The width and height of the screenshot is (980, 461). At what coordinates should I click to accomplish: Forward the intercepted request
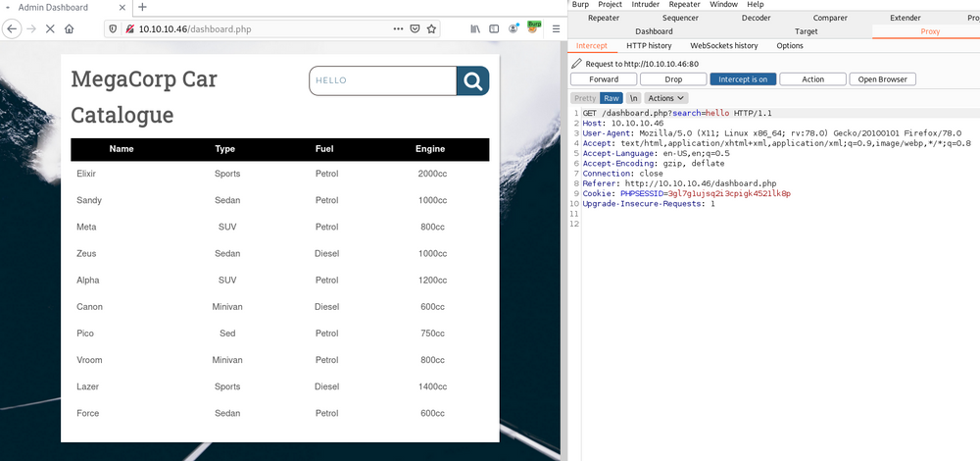click(x=603, y=79)
